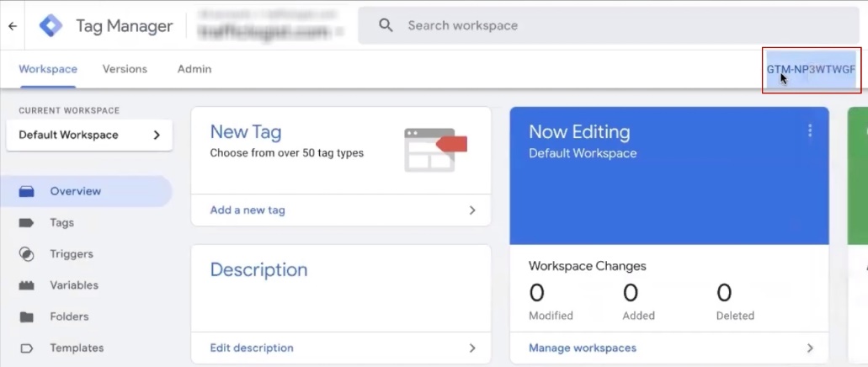Click chevron beside Manage workspaces
The height and width of the screenshot is (367, 868).
[x=810, y=348]
